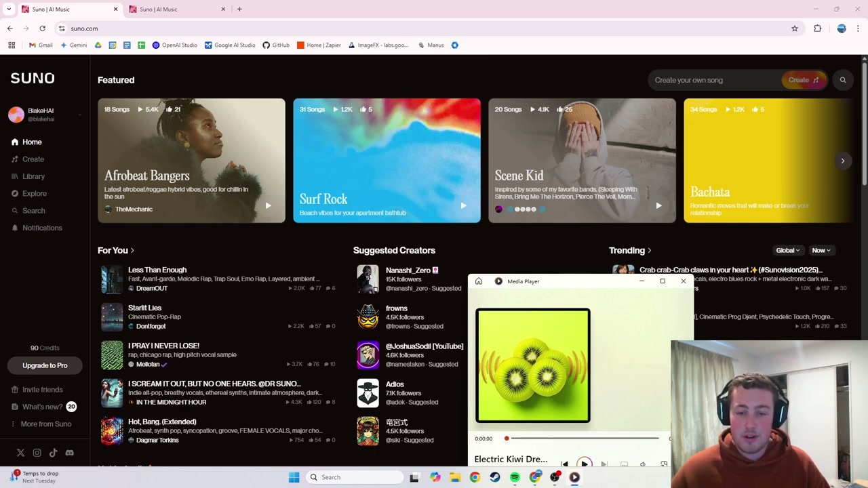Click the kiwi album art in Media Player

(x=533, y=365)
